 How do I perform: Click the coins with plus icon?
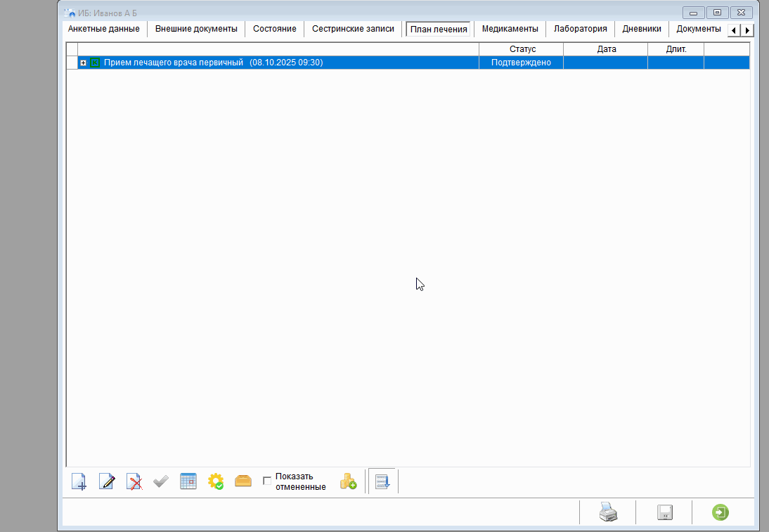pos(348,482)
